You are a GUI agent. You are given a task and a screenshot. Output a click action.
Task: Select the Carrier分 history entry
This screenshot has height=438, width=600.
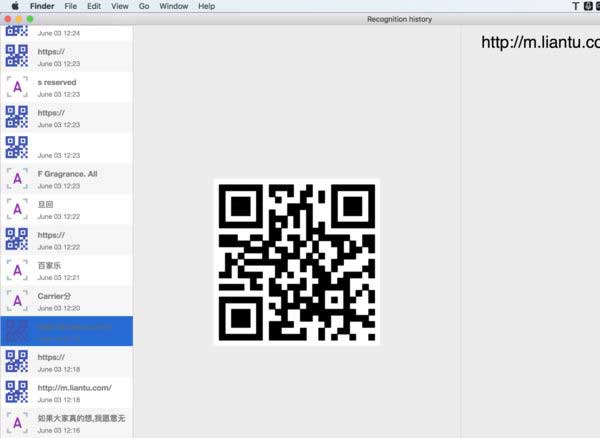click(67, 301)
